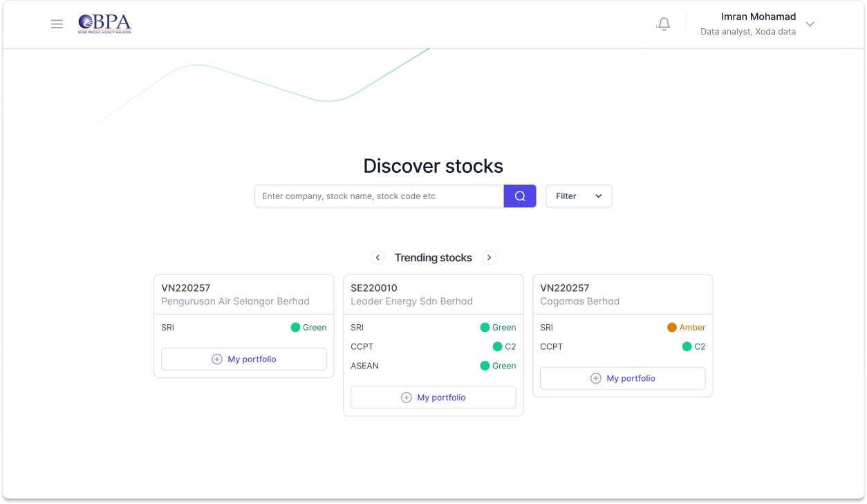Select the Trending stocks heading
867x504 pixels.
point(433,258)
